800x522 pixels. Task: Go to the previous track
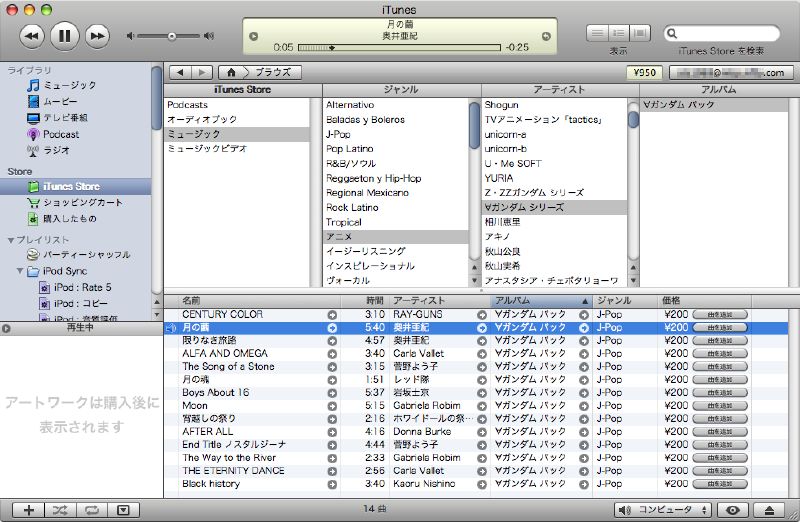32,36
